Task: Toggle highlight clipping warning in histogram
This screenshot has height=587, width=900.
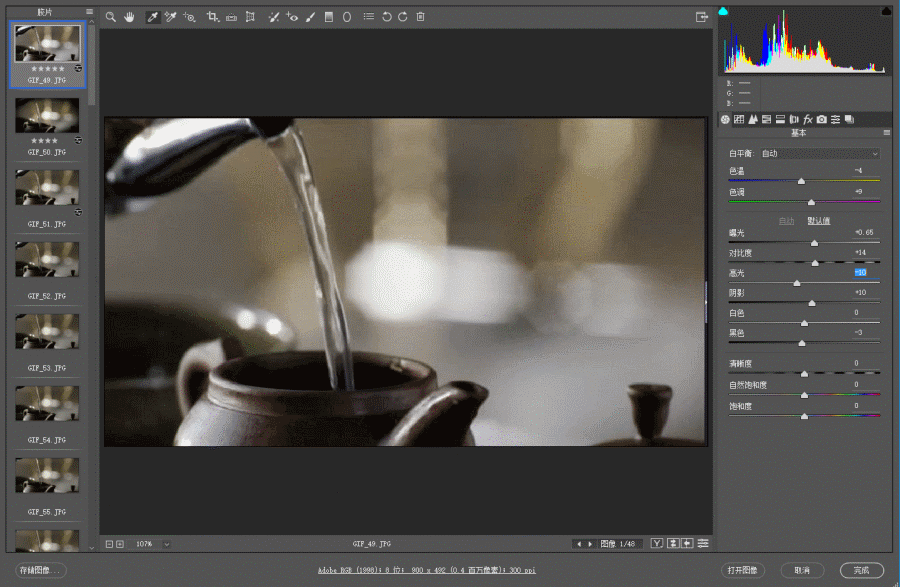Action: coord(885,11)
